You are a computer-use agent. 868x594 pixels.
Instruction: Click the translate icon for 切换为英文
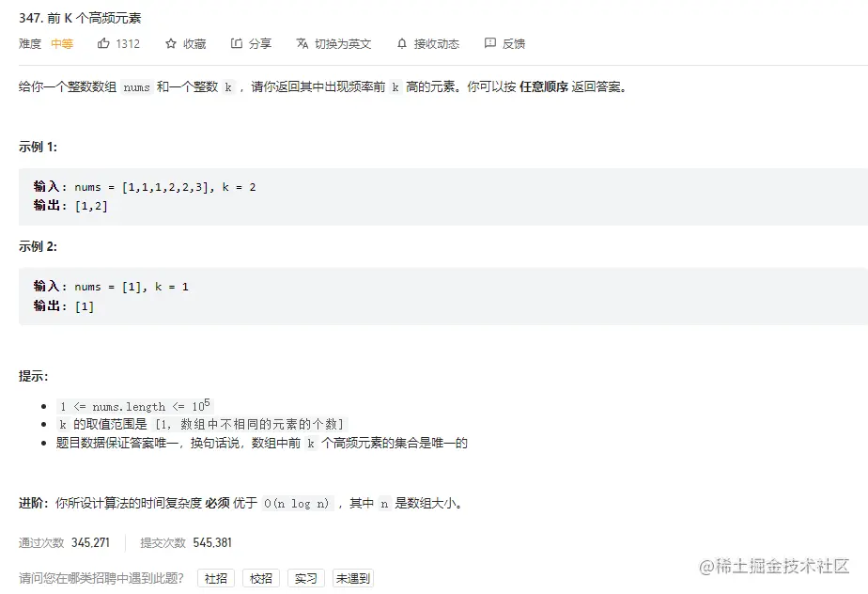tap(302, 43)
